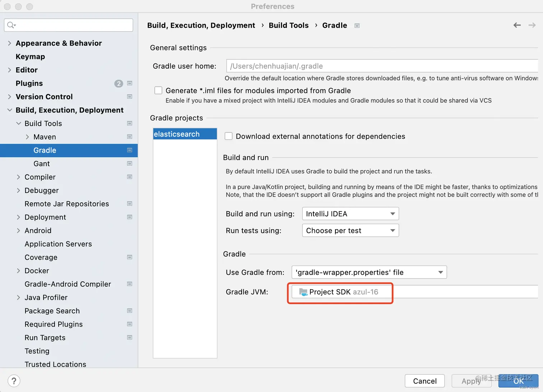The width and height of the screenshot is (543, 392).
Task: Expand Appearance & Behavior section
Action: (9, 43)
